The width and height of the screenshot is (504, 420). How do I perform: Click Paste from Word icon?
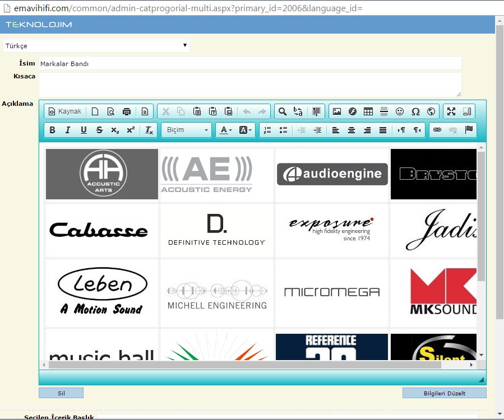pos(228,111)
